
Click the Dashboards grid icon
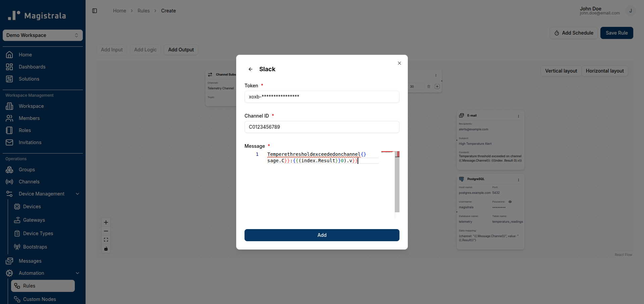[x=9, y=67]
